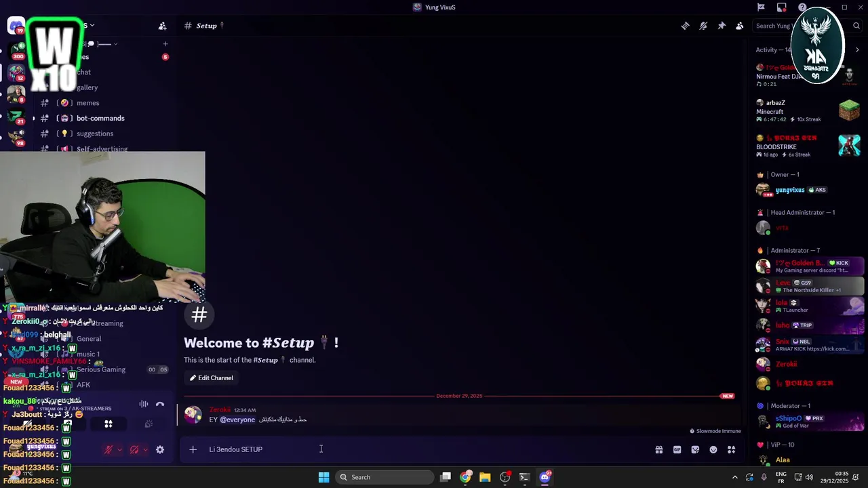
Task: Click Edit Channel button
Action: [x=212, y=378]
